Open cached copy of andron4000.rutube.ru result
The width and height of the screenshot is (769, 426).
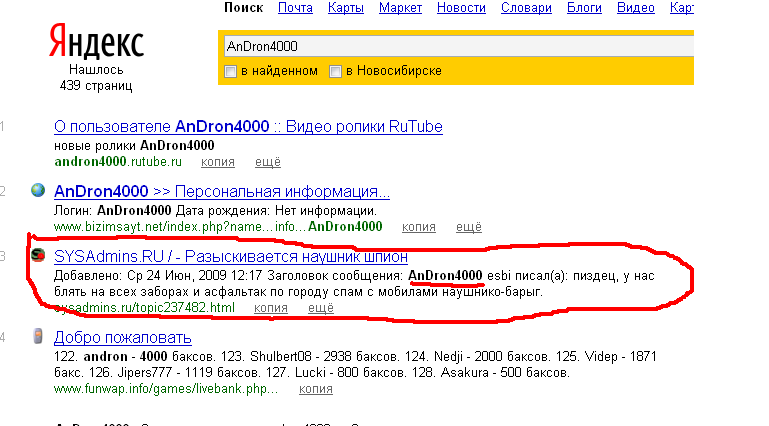tap(218, 162)
